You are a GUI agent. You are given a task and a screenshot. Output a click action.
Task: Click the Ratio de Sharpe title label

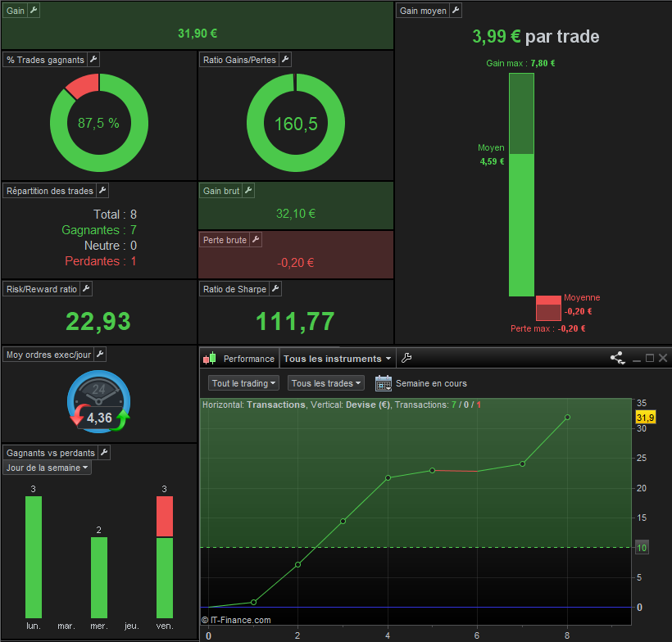[234, 290]
